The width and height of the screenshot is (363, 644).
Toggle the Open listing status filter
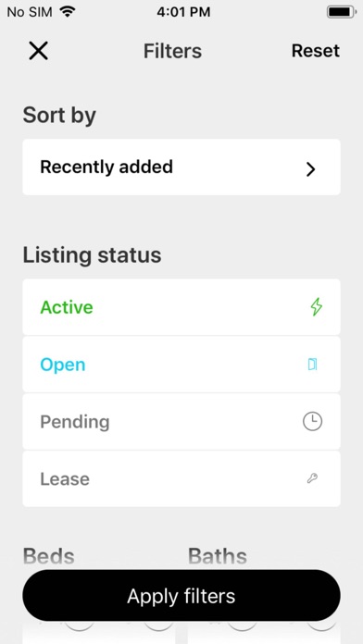click(181, 365)
